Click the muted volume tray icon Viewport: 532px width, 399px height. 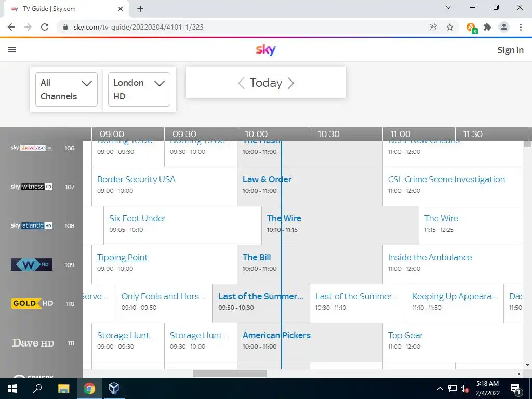[x=464, y=389]
